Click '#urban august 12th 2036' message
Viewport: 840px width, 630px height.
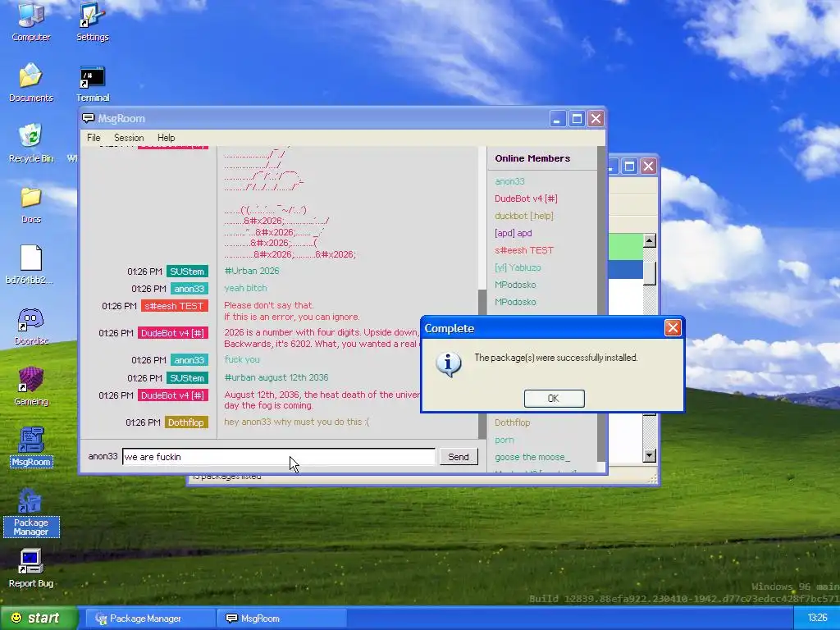click(x=276, y=377)
